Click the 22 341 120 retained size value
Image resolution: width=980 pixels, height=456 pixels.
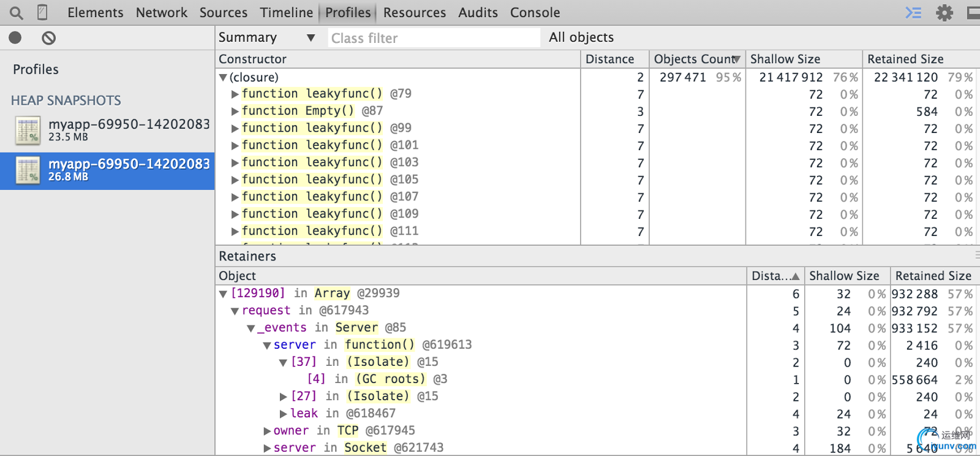pyautogui.click(x=906, y=77)
